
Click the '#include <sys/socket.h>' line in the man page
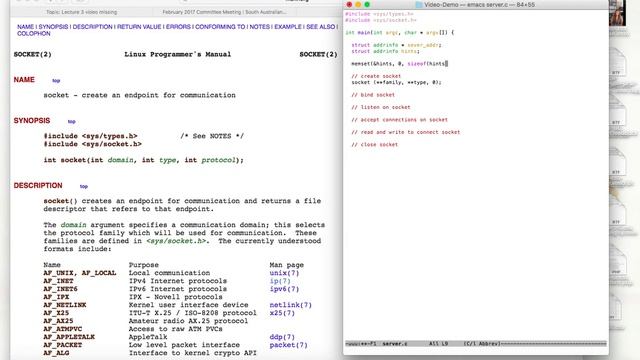pos(93,144)
